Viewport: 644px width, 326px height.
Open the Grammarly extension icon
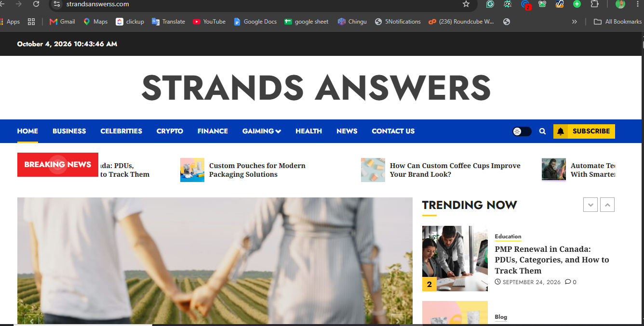pos(490,4)
